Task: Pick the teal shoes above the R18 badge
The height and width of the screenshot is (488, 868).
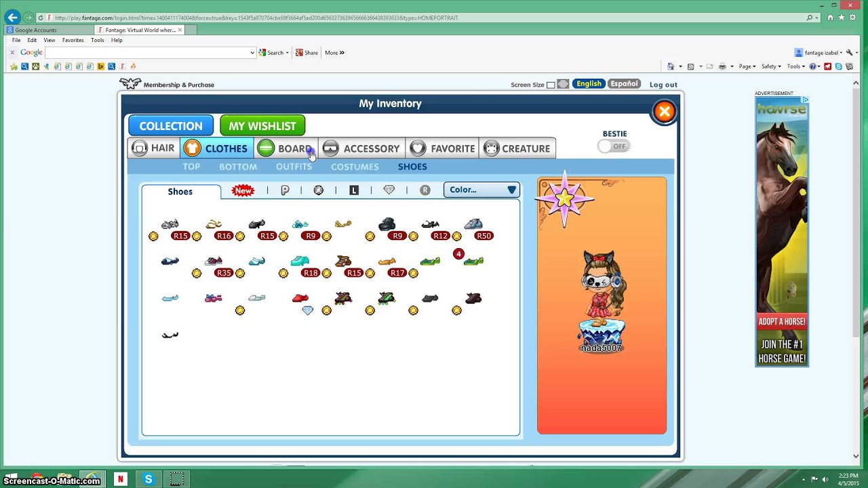Action: [300, 260]
